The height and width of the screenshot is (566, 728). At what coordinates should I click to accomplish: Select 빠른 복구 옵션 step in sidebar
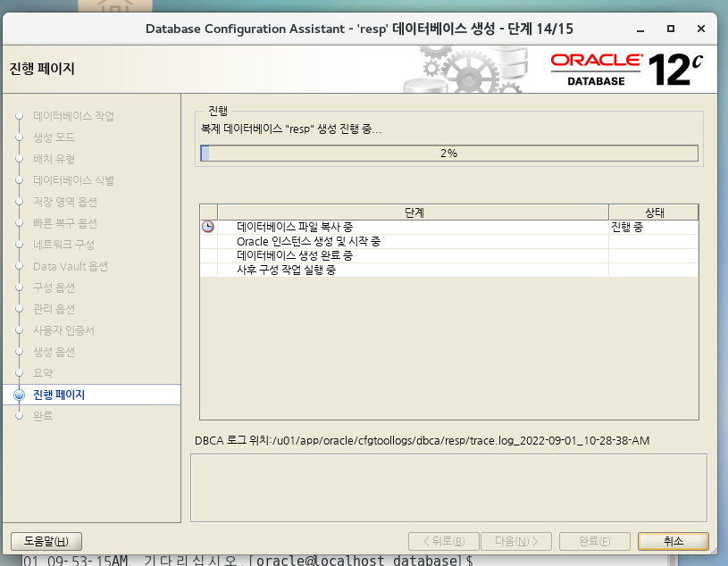point(65,223)
